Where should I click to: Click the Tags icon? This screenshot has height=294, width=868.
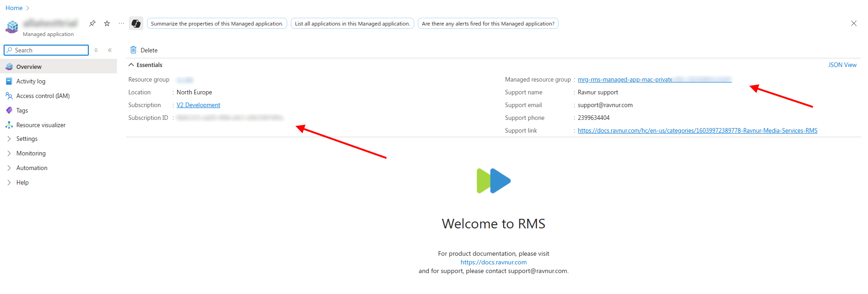coord(9,110)
